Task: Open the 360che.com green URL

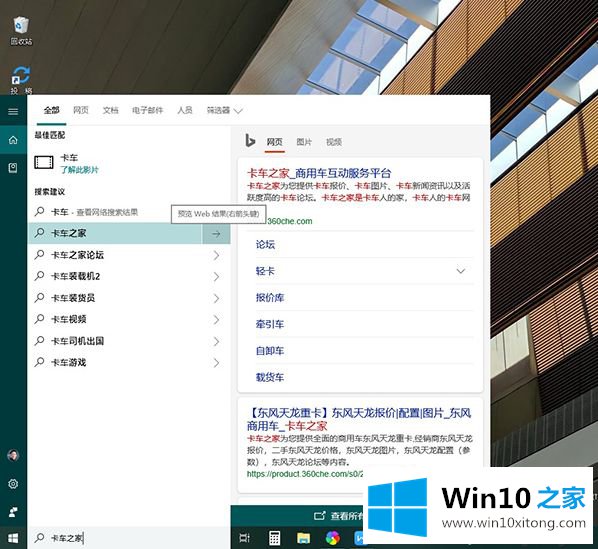Action: point(290,221)
